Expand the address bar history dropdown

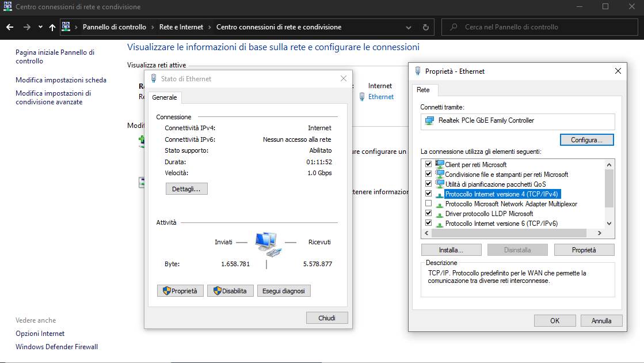pyautogui.click(x=408, y=28)
